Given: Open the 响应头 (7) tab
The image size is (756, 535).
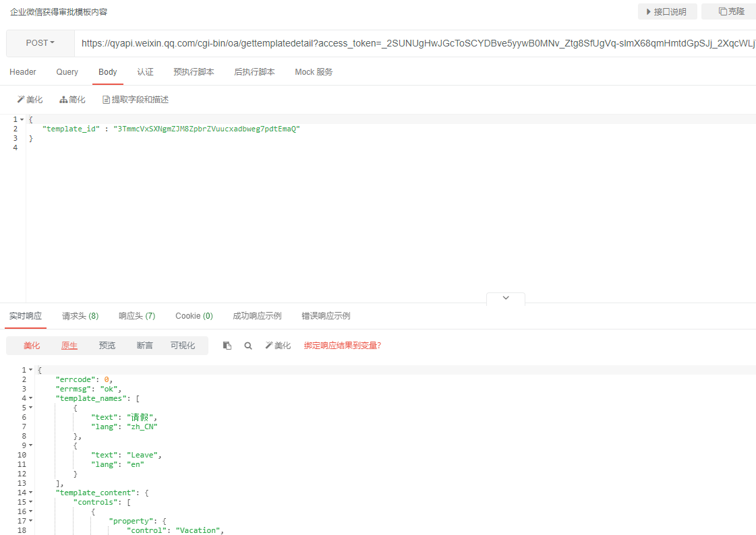Looking at the screenshot, I should (137, 316).
